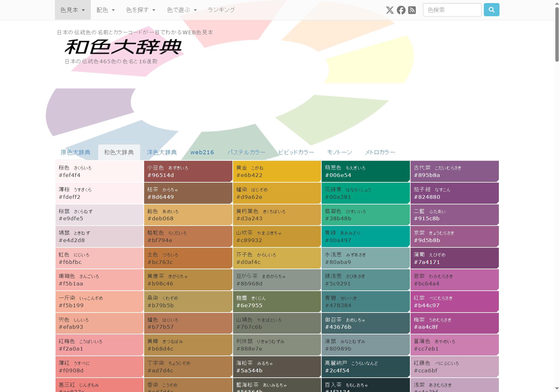
Task: Select the 黄金 #e6b422 swatch
Action: coord(277,171)
